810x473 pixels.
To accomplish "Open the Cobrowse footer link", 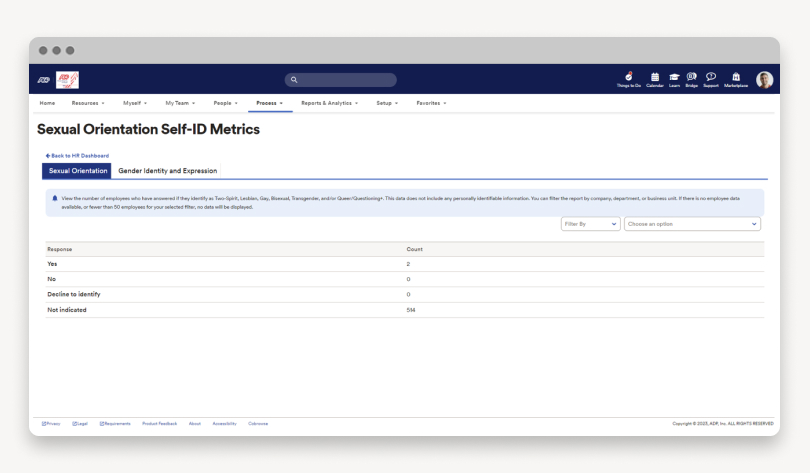I will pyautogui.click(x=258, y=423).
